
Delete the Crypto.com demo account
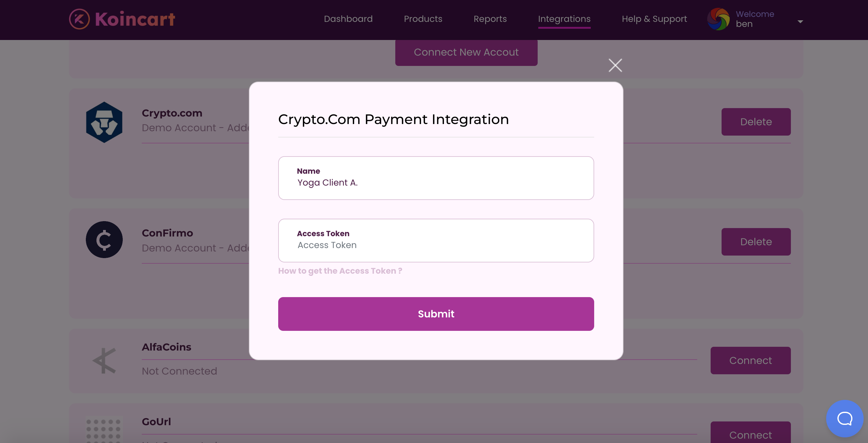tap(756, 122)
